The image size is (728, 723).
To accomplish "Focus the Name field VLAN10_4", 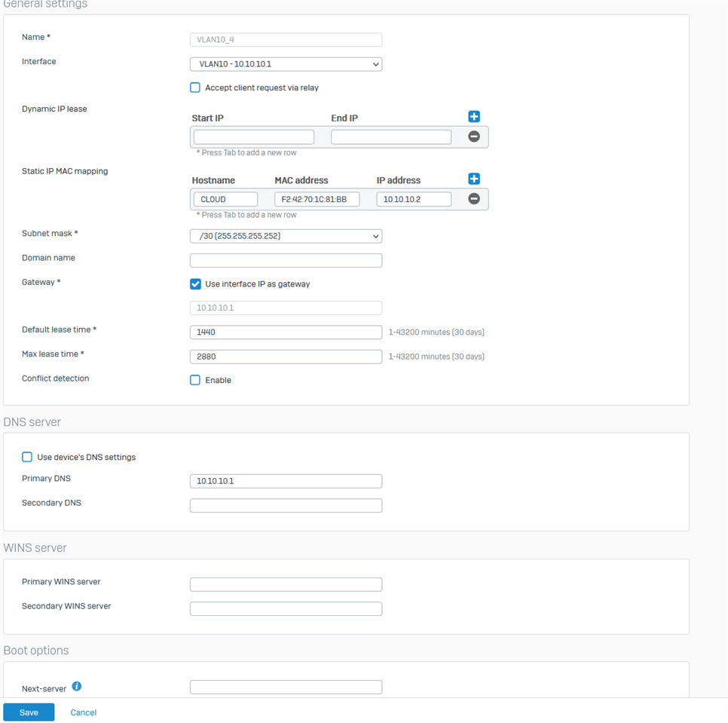I will pos(286,39).
